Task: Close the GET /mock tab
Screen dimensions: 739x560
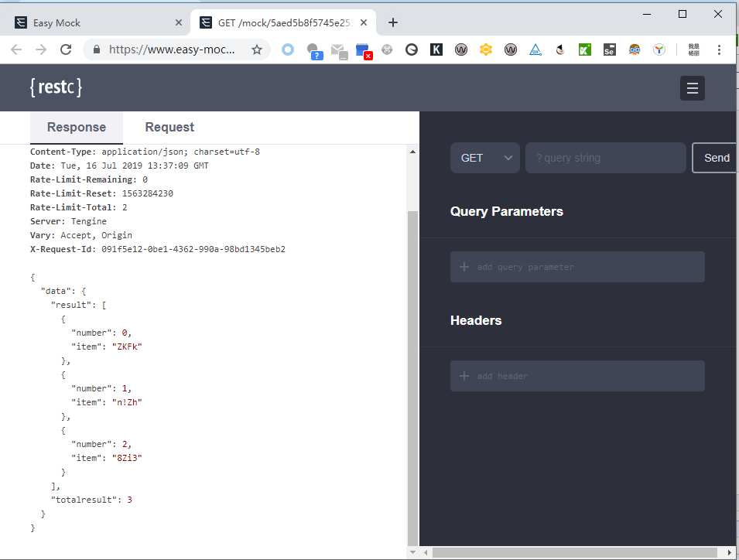Action: (364, 22)
